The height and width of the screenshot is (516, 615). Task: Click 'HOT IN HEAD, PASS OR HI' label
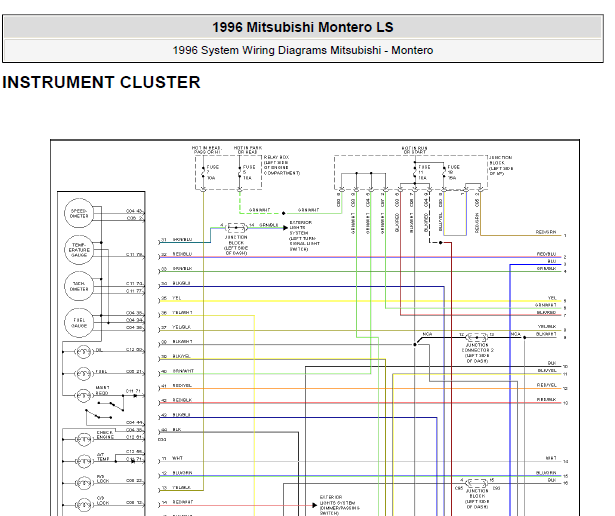pyautogui.click(x=206, y=150)
